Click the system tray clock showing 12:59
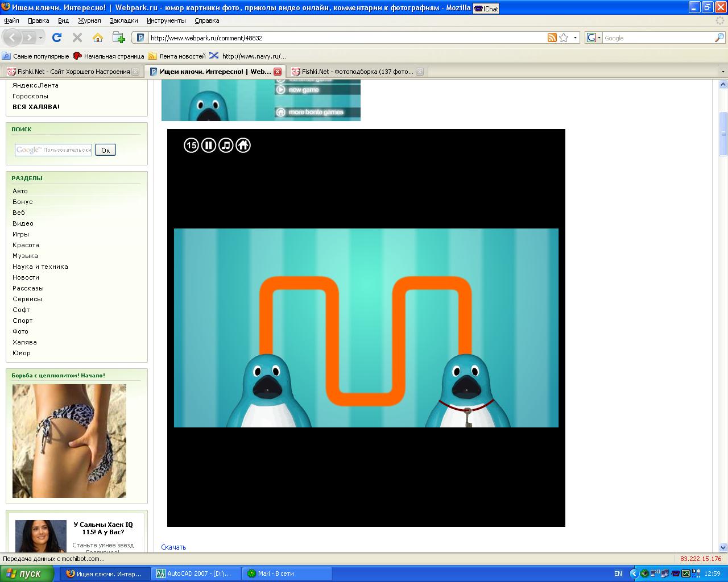Screen dimensions: 728x582 tap(712, 573)
